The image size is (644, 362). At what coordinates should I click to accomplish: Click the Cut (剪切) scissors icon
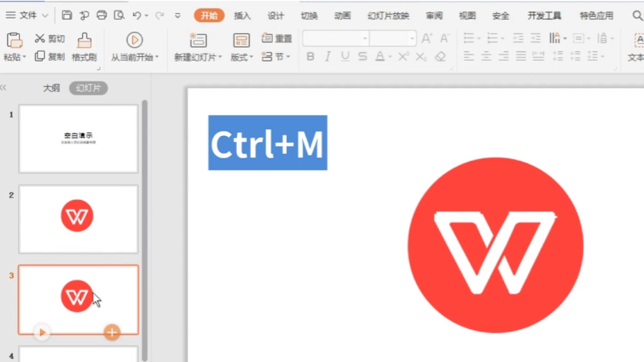[40, 38]
